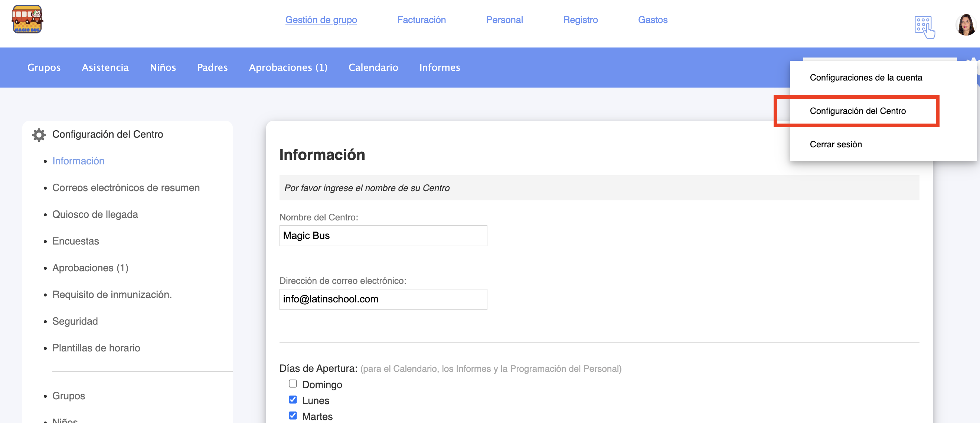Click the gear icon beside Configuración del Centro
Screen dimensions: 980x423
click(39, 135)
